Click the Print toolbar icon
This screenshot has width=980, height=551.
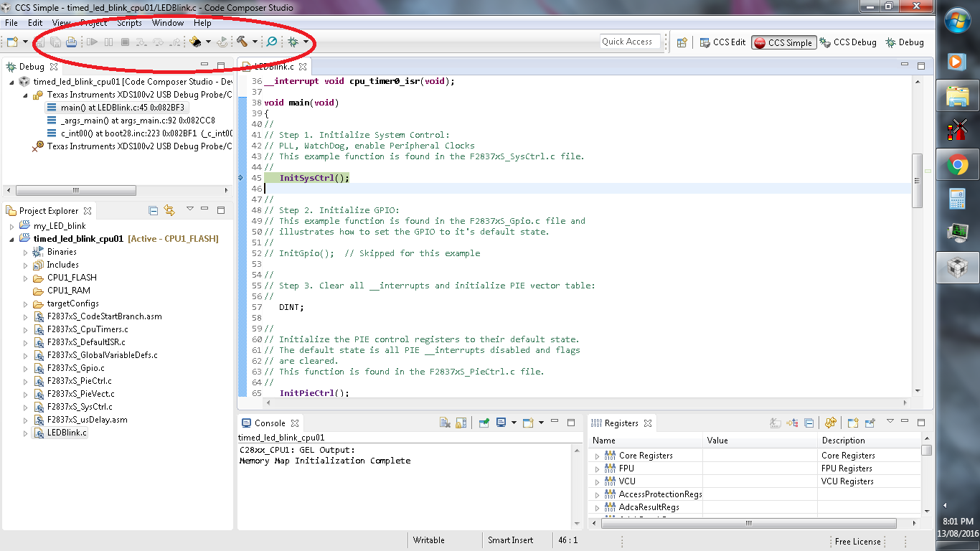pyautogui.click(x=71, y=42)
